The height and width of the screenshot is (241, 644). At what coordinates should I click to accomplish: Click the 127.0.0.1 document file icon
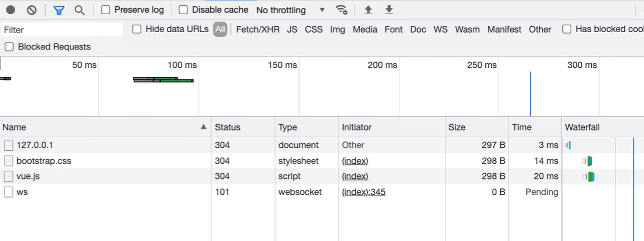click(8, 145)
